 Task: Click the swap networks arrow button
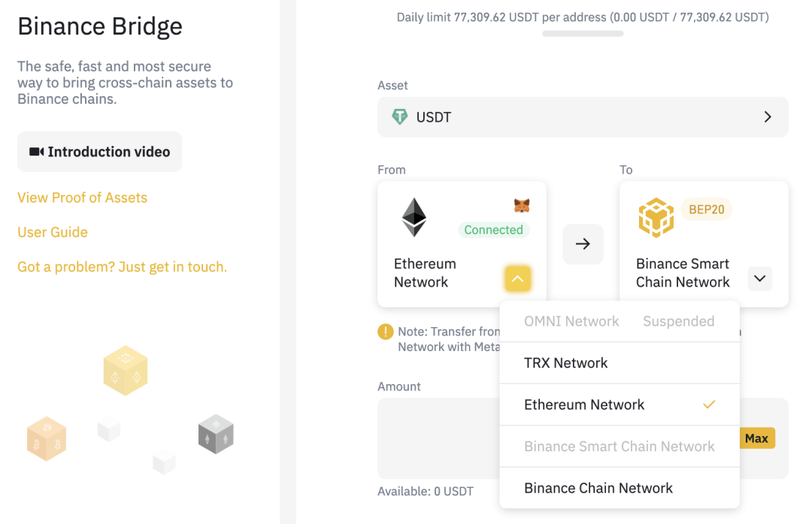click(x=583, y=244)
